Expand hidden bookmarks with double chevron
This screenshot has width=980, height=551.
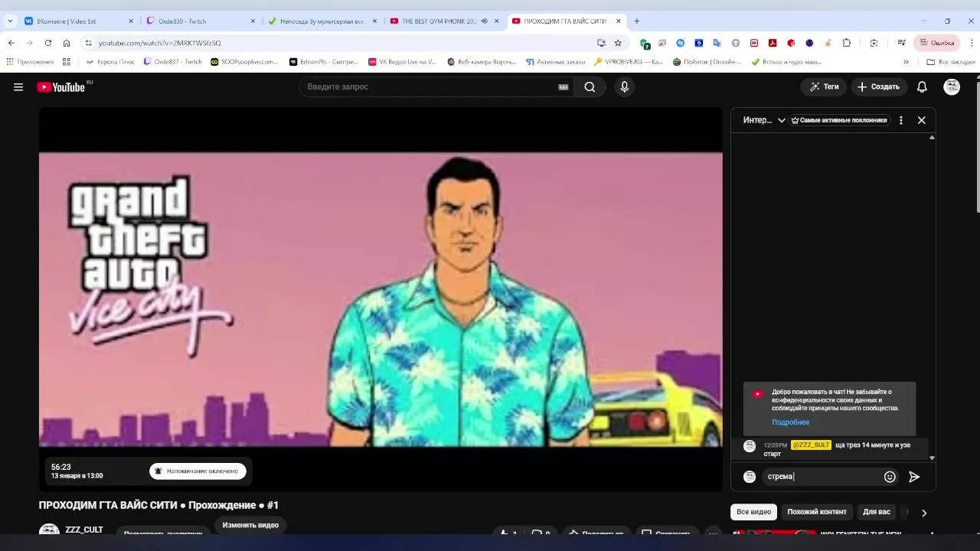906,62
